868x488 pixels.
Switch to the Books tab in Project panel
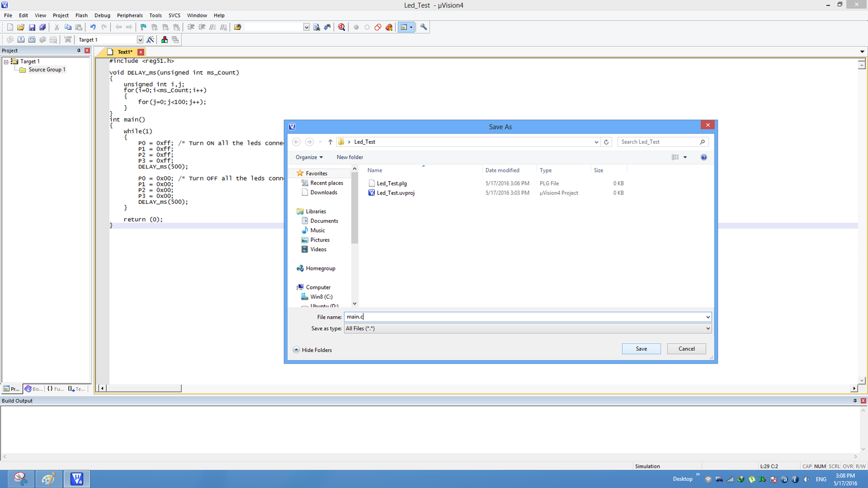click(x=34, y=389)
